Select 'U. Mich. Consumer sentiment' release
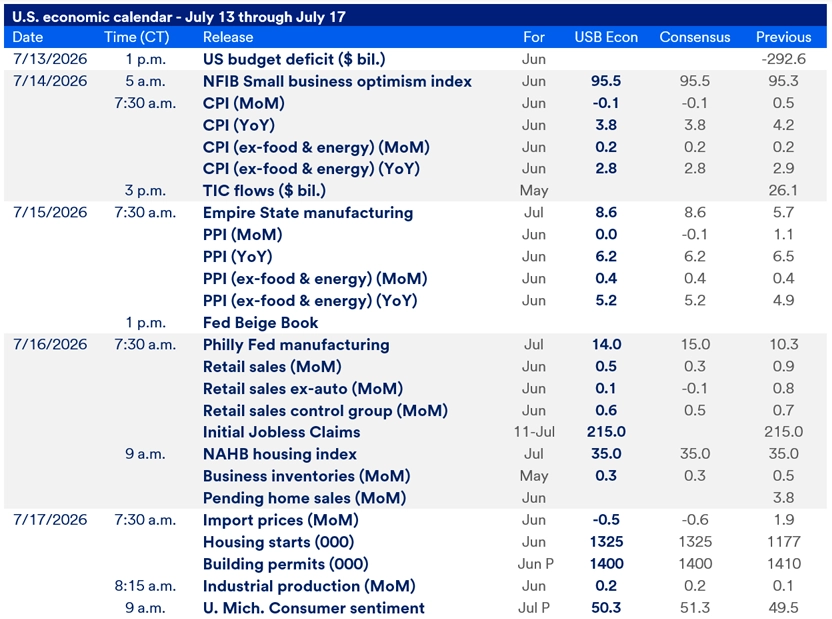Screen dimensions: 832x619 click(x=314, y=608)
